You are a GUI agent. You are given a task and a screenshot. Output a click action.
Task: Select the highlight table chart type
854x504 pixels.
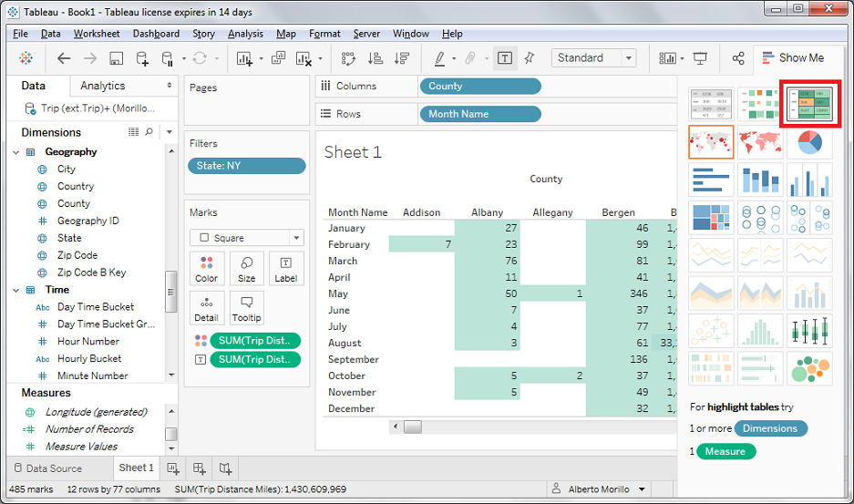pos(810,104)
